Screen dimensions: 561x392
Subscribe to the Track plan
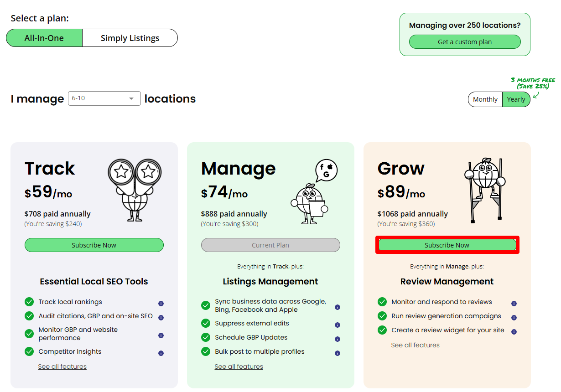click(x=94, y=245)
